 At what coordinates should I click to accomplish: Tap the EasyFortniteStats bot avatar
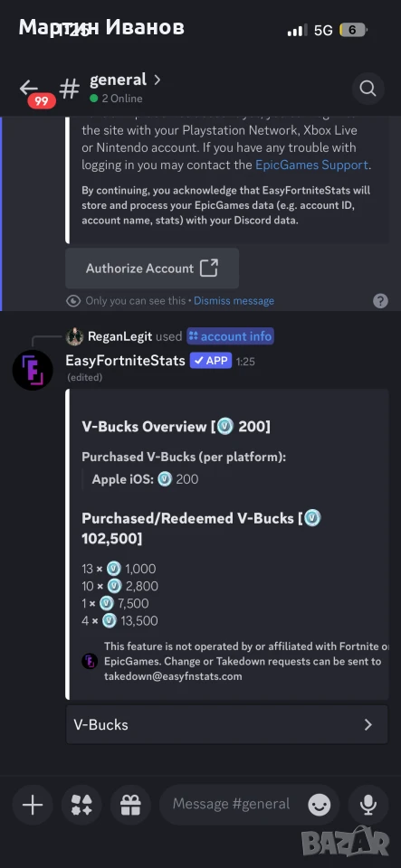click(33, 370)
